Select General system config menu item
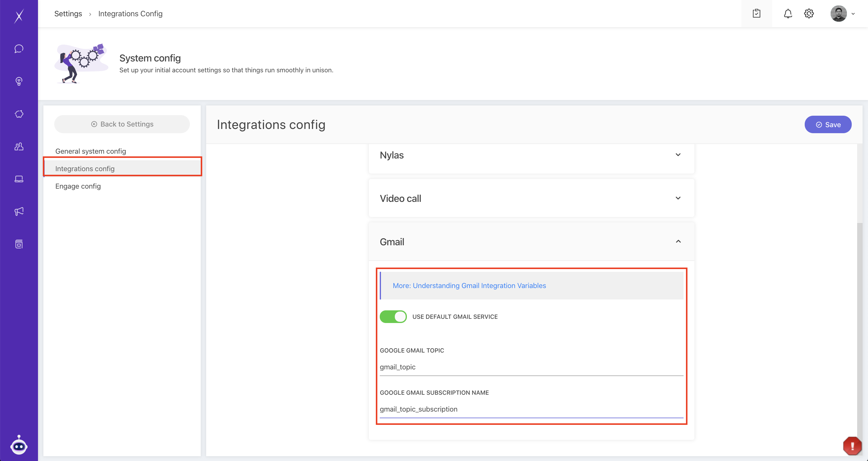Image resolution: width=868 pixels, height=461 pixels. pyautogui.click(x=91, y=151)
